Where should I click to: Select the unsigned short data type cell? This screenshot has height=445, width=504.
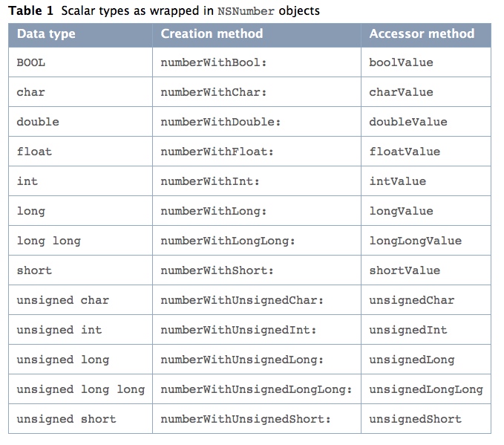[x=80, y=418]
